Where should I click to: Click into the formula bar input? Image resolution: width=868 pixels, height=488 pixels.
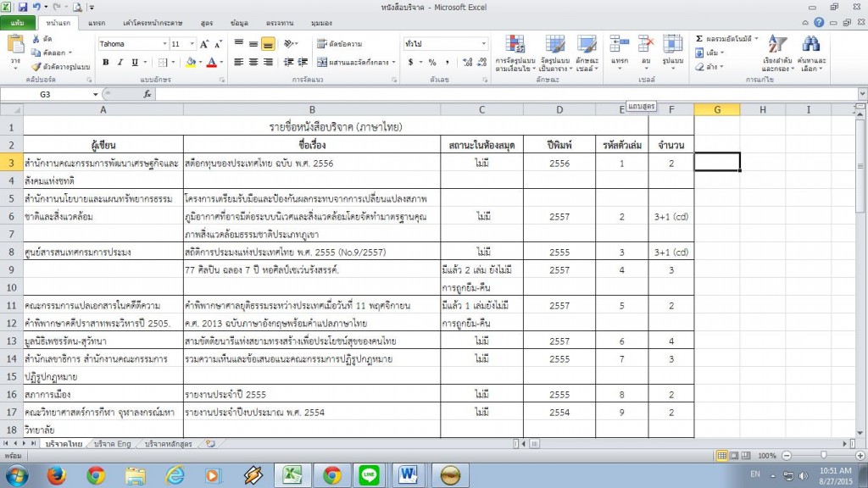click(x=506, y=95)
